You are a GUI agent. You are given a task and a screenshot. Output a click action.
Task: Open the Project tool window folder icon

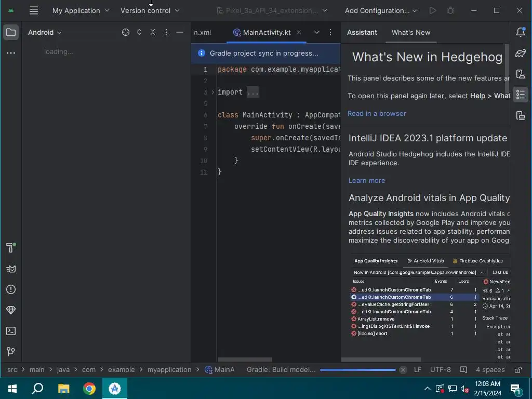pos(11,32)
